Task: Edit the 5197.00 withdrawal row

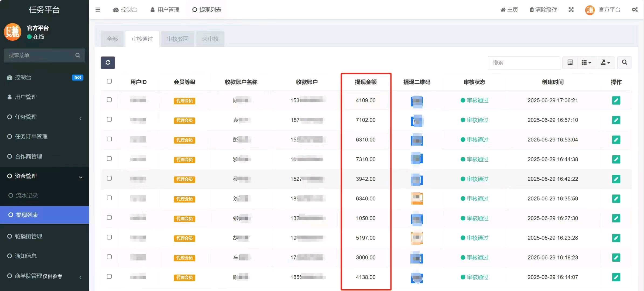Action: pos(616,238)
